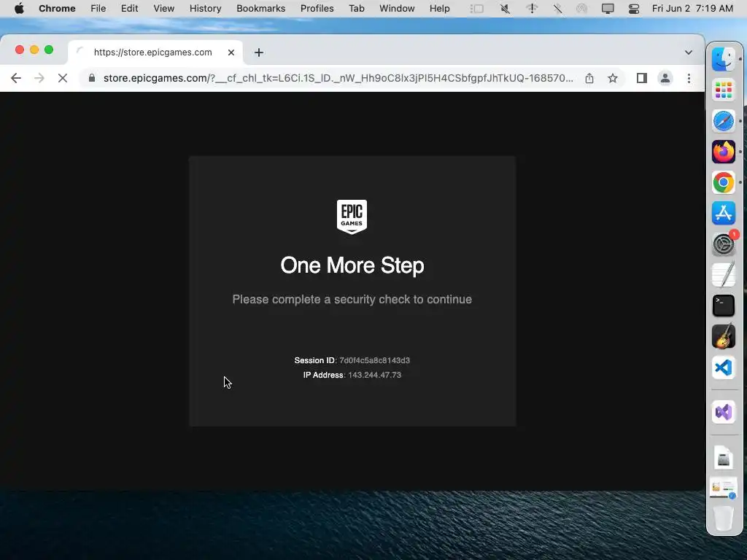The height and width of the screenshot is (560, 747).
Task: Select the store.epicgames.com tab
Action: 155,52
